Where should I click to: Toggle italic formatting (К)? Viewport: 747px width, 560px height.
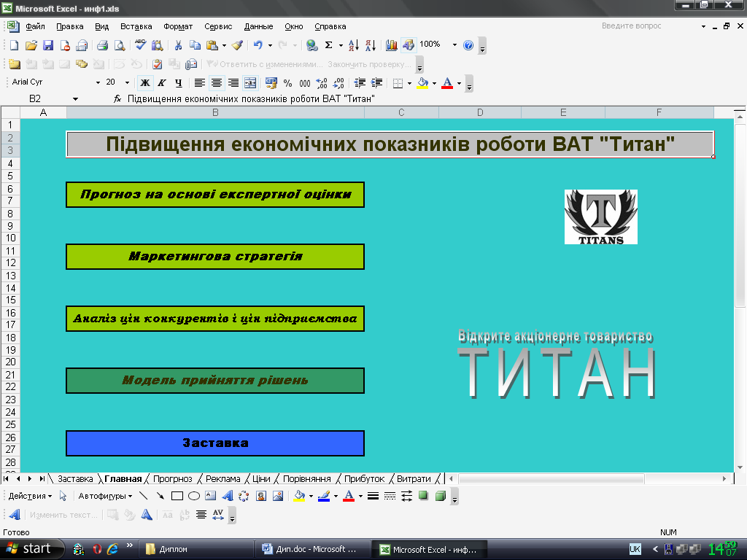[162, 83]
